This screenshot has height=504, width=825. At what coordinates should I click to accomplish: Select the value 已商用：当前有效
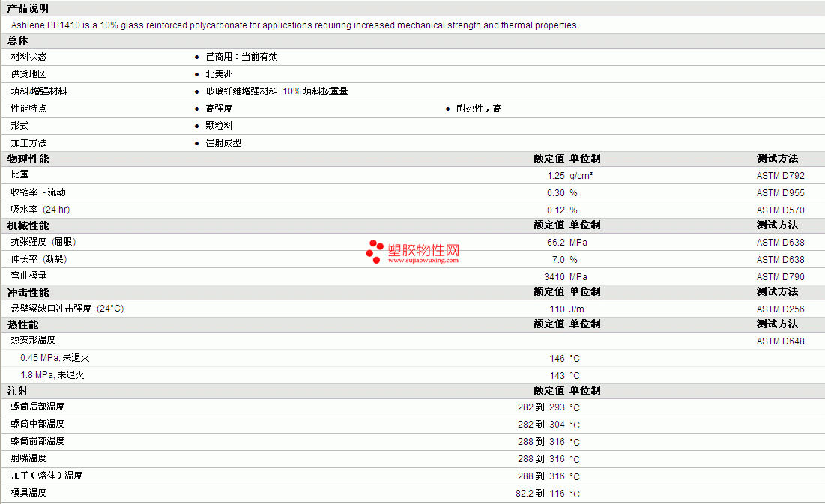pyautogui.click(x=241, y=57)
